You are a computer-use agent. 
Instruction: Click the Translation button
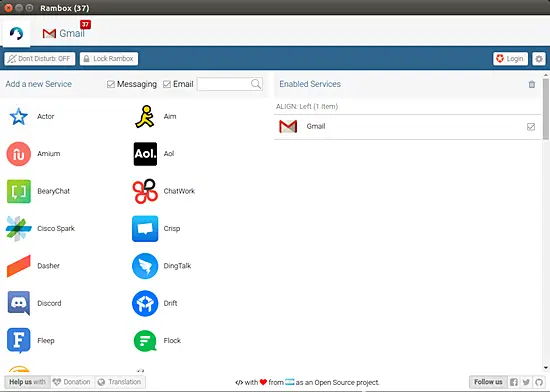click(120, 382)
